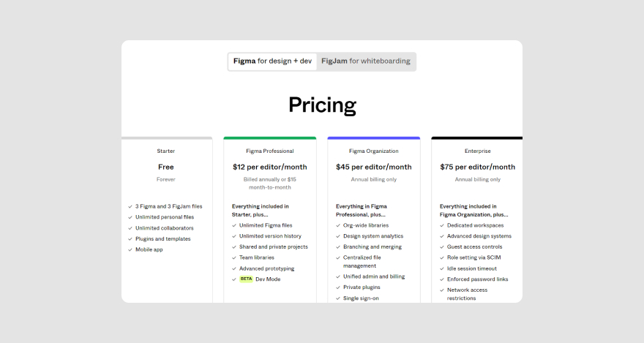Click checkmark icon beside 'Private plugins'

[338, 287]
